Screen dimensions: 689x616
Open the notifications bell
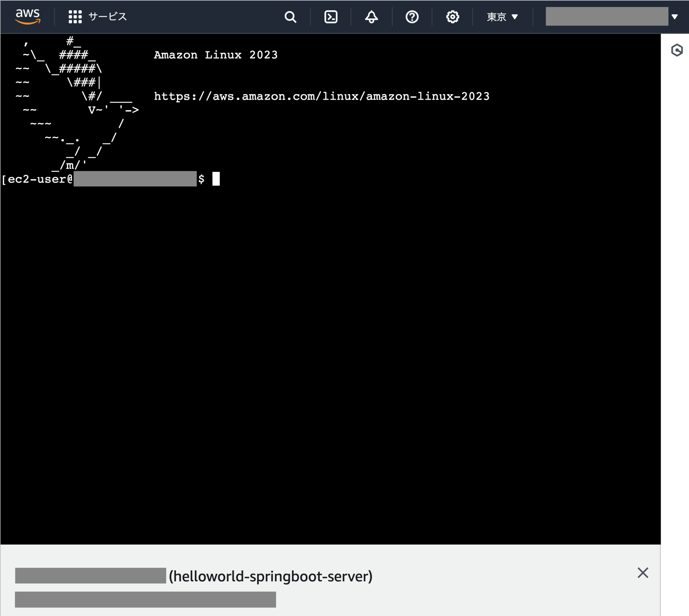371,16
